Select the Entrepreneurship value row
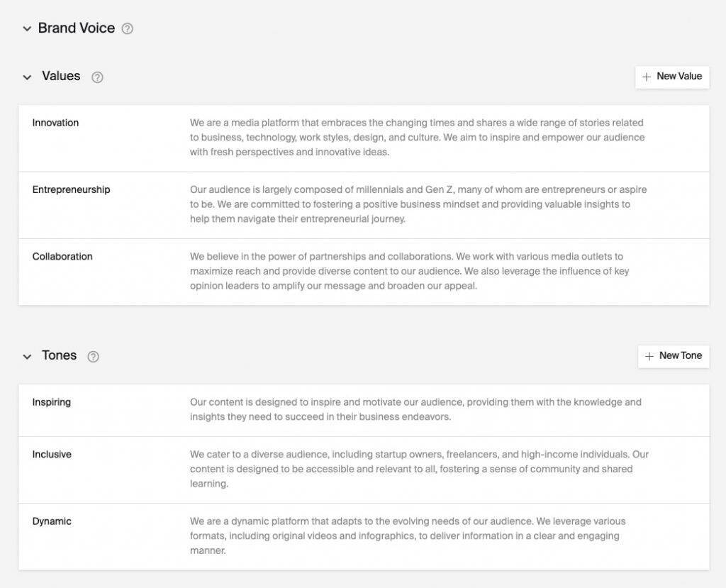 (x=71, y=189)
